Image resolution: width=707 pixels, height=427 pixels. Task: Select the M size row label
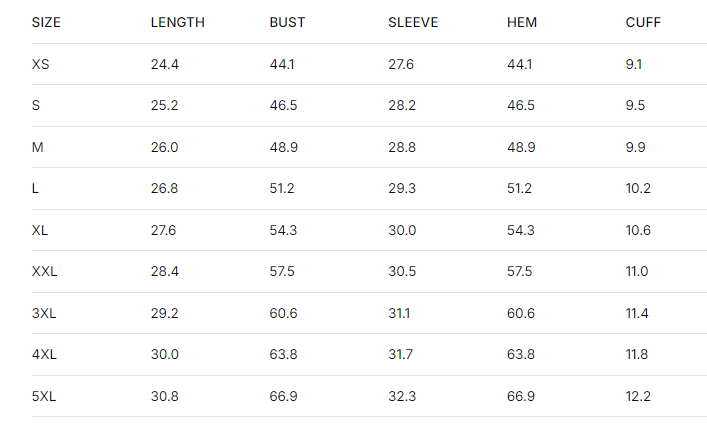click(x=37, y=147)
